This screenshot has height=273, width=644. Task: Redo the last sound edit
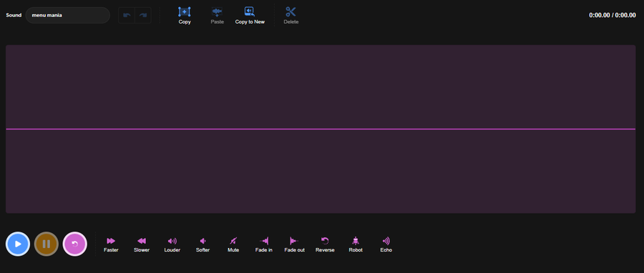pyautogui.click(x=143, y=15)
